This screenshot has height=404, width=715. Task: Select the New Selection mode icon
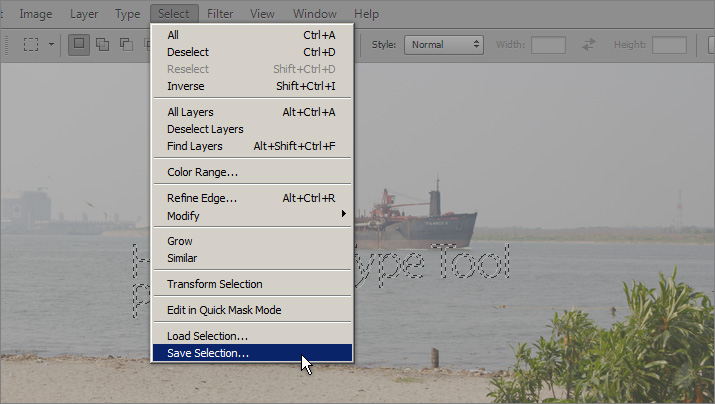click(x=79, y=45)
